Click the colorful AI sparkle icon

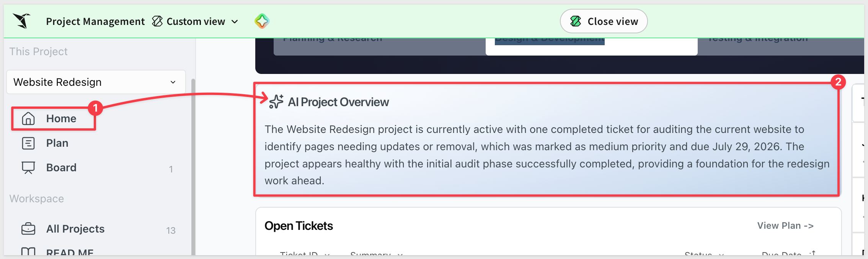pos(262,21)
